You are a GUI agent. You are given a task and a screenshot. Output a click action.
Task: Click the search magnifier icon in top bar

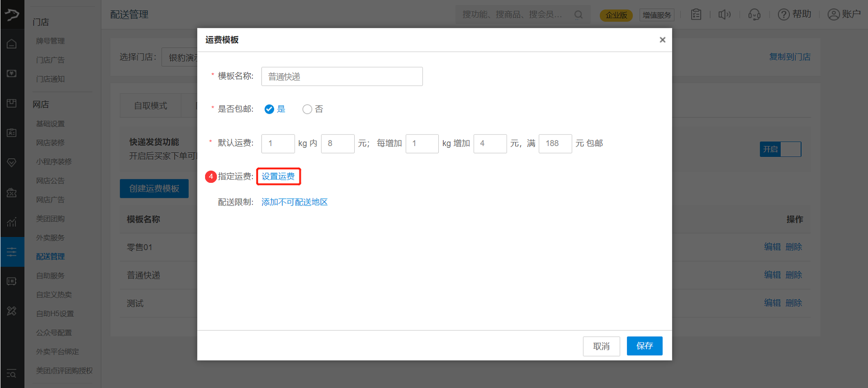578,15
